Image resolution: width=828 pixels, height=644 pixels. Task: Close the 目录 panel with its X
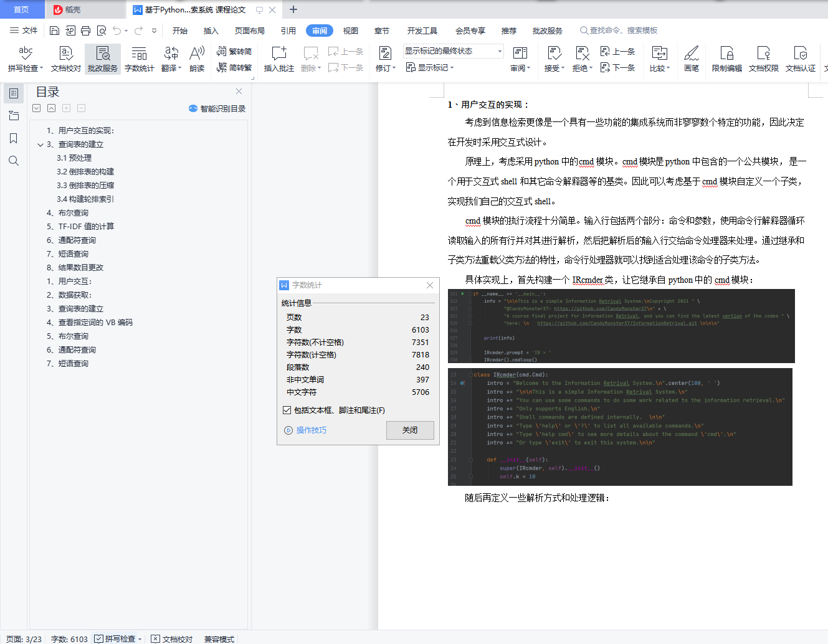[x=239, y=91]
